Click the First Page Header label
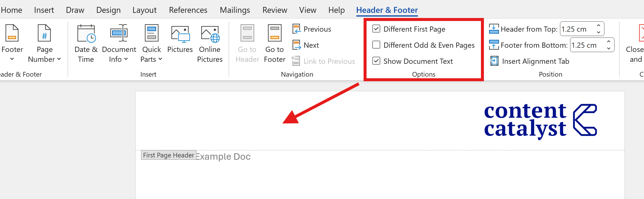Screen dimensions: 644x199 coord(168,155)
